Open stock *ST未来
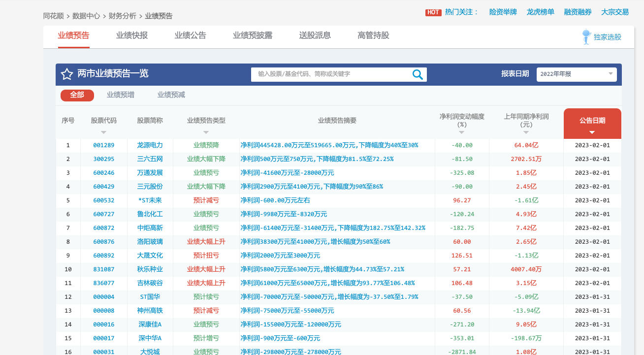The height and width of the screenshot is (355, 644). tap(150, 200)
